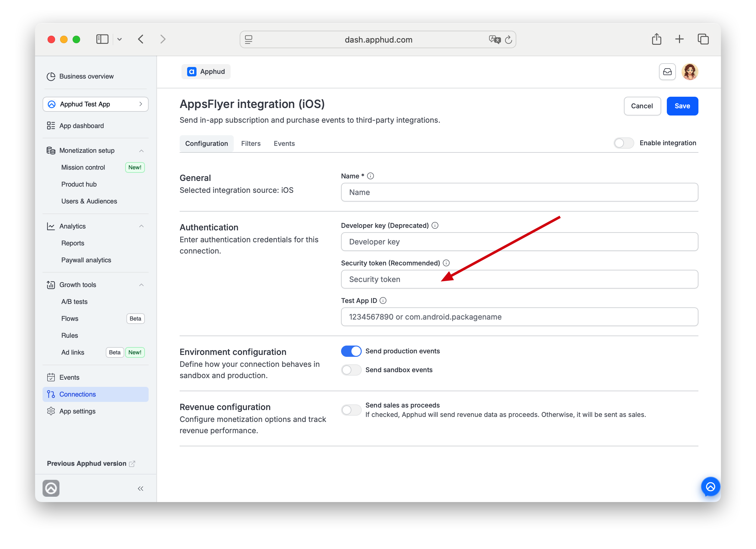Click the dash.apphud.com address bar
Viewport: 756px width, 549px height.
pos(378,40)
